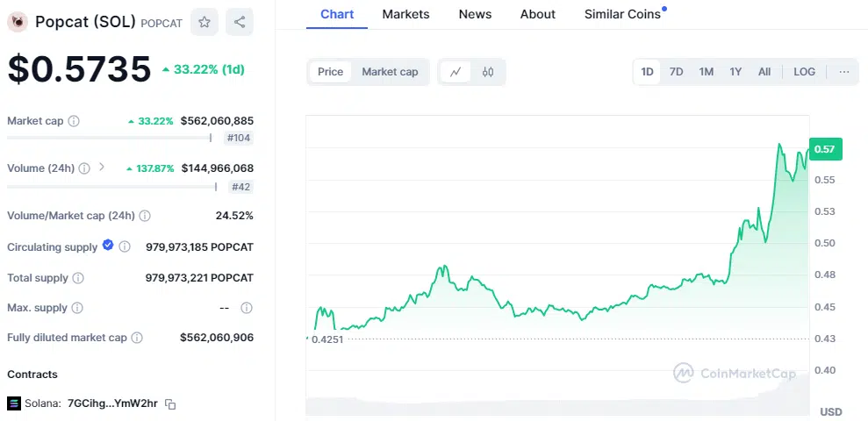Click the Market cap rank progress bar
Viewport: 868px width, 421px height.
[x=109, y=138]
